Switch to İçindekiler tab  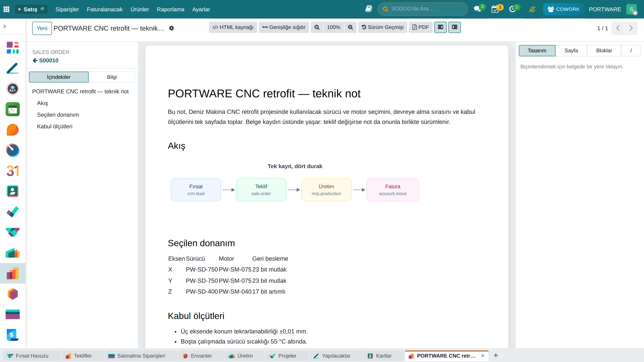59,77
